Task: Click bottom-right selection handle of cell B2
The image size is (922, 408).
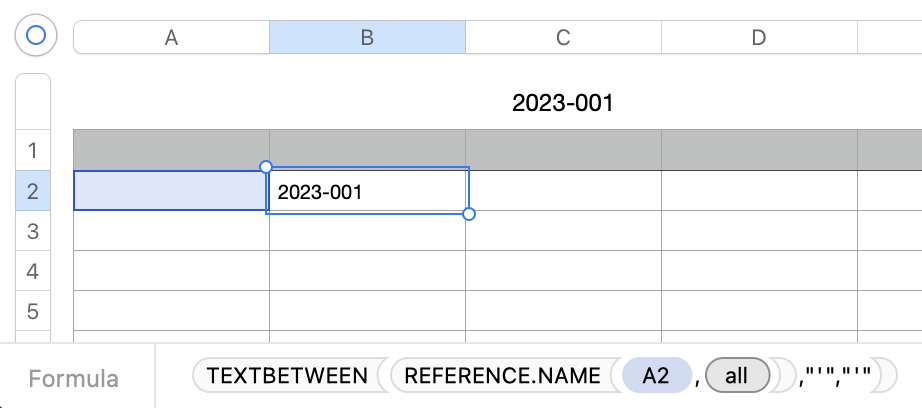Action: (x=469, y=214)
